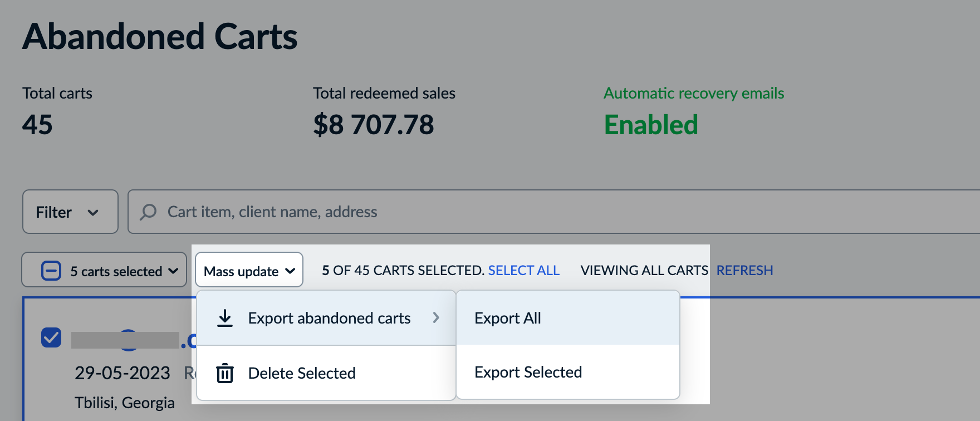The height and width of the screenshot is (421, 980).
Task: Click the REFRESH link
Action: point(744,270)
